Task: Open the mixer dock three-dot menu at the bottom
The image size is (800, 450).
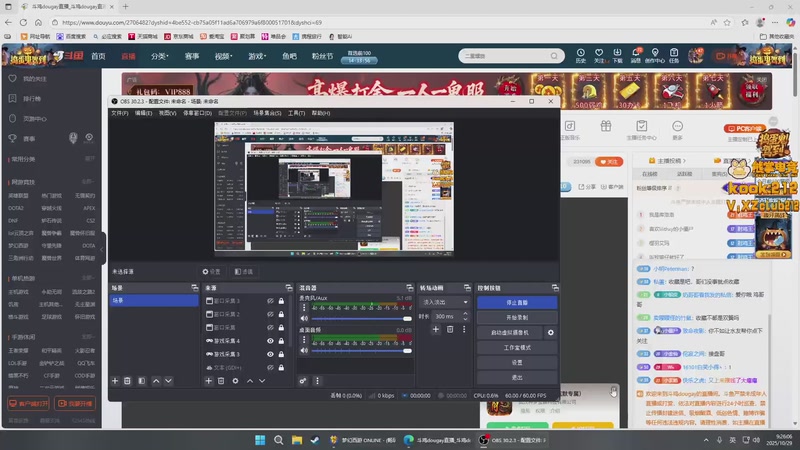Action: pos(317,381)
